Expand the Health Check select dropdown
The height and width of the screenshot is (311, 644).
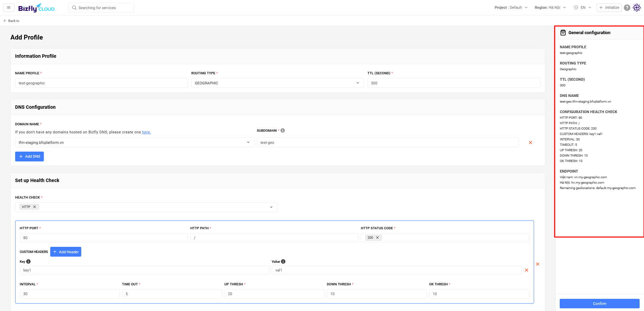pos(146,207)
